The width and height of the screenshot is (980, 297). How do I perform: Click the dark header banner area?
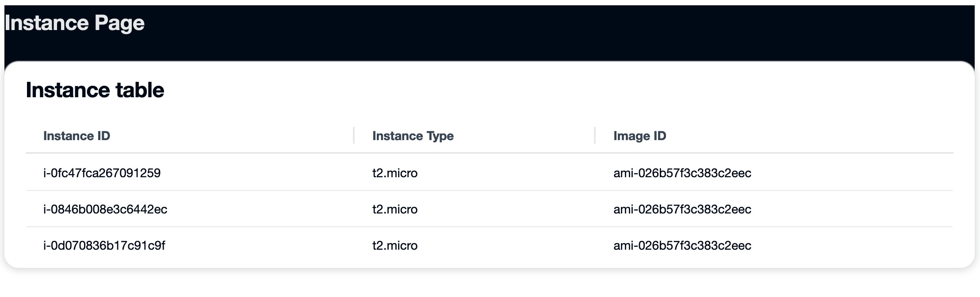click(531, 31)
